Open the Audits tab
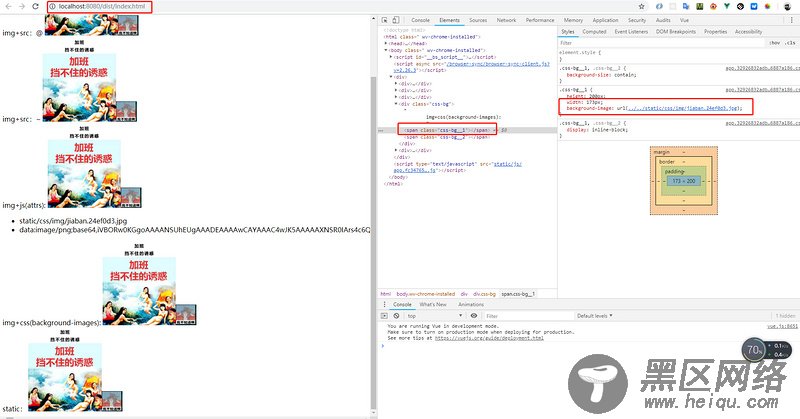 click(663, 20)
